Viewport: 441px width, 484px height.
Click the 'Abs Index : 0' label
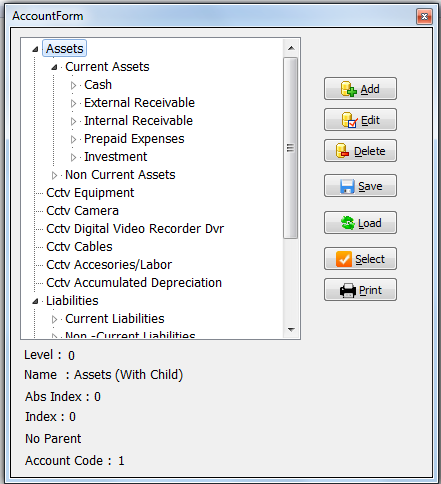[63, 397]
